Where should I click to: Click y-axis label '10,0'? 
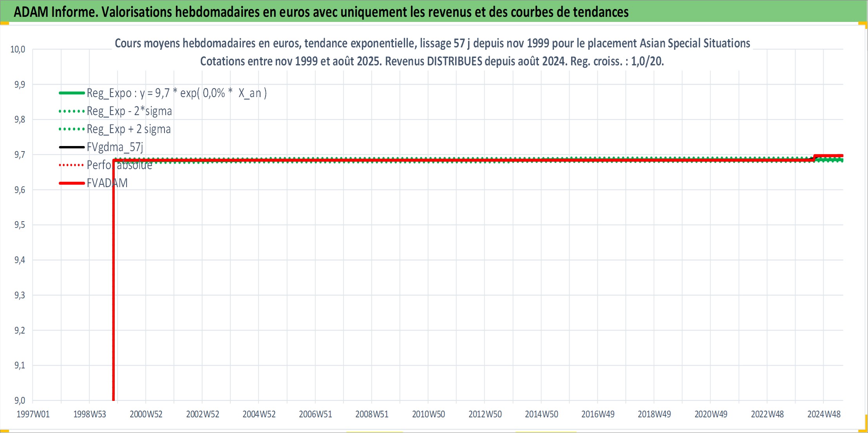click(18, 49)
